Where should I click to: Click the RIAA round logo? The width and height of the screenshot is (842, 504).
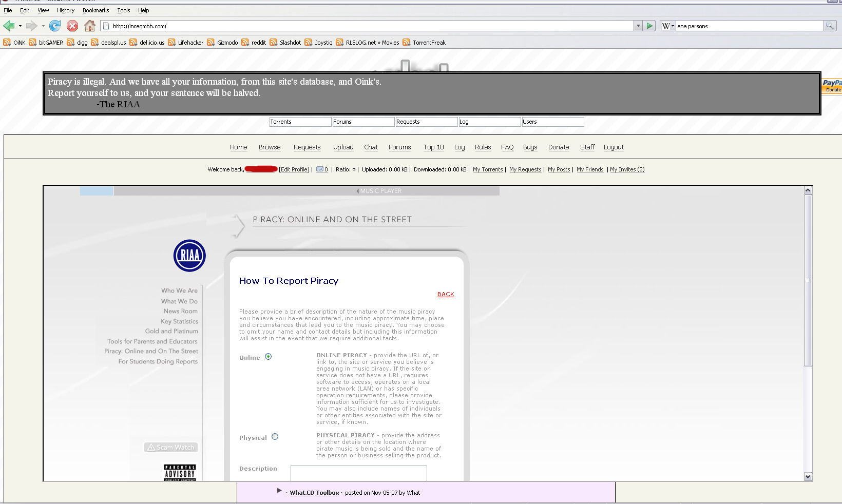click(x=189, y=256)
